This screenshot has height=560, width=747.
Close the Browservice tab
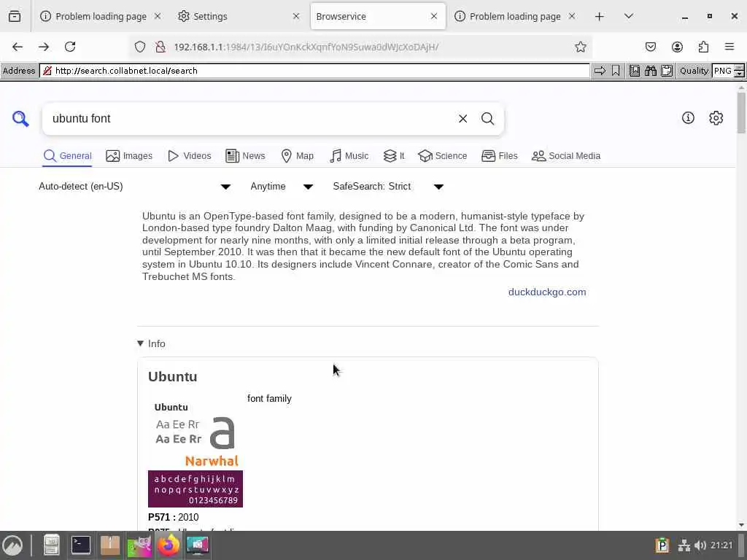click(x=434, y=16)
